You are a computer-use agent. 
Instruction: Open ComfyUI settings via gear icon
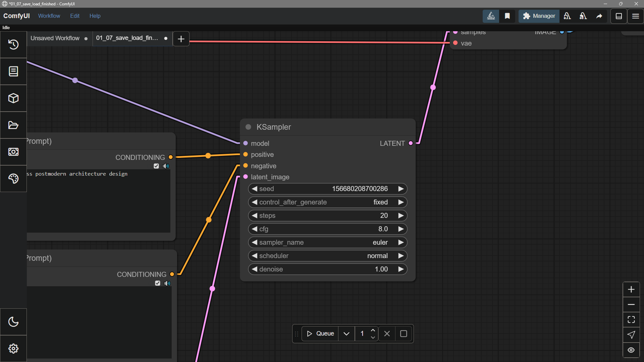click(x=13, y=348)
